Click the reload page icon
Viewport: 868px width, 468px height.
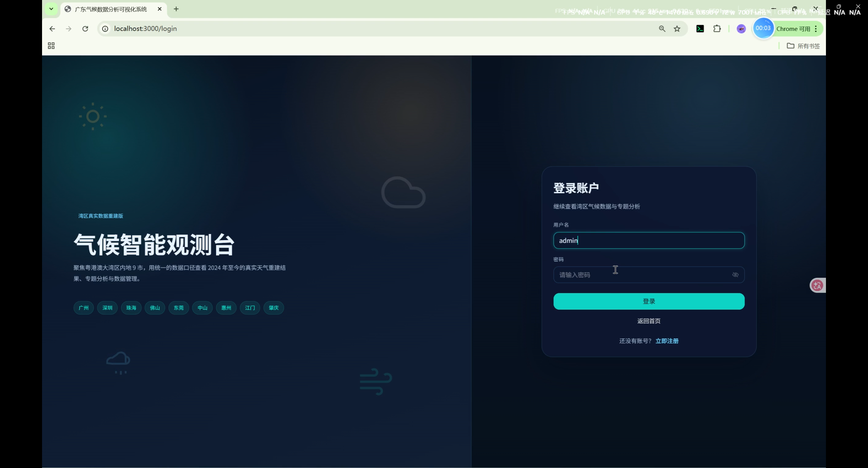pos(85,29)
